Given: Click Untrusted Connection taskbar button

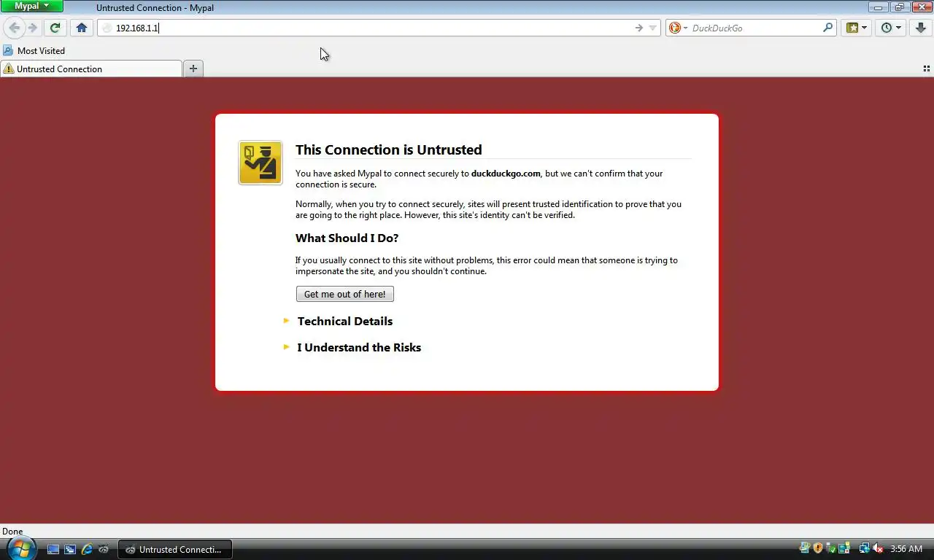Looking at the screenshot, I should click(x=175, y=549).
